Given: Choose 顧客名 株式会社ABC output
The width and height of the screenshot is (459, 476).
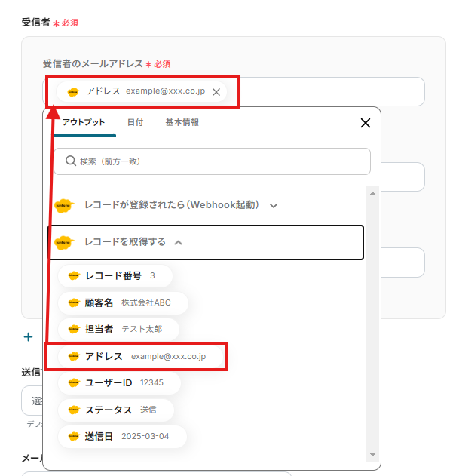Looking at the screenshot, I should 122,302.
